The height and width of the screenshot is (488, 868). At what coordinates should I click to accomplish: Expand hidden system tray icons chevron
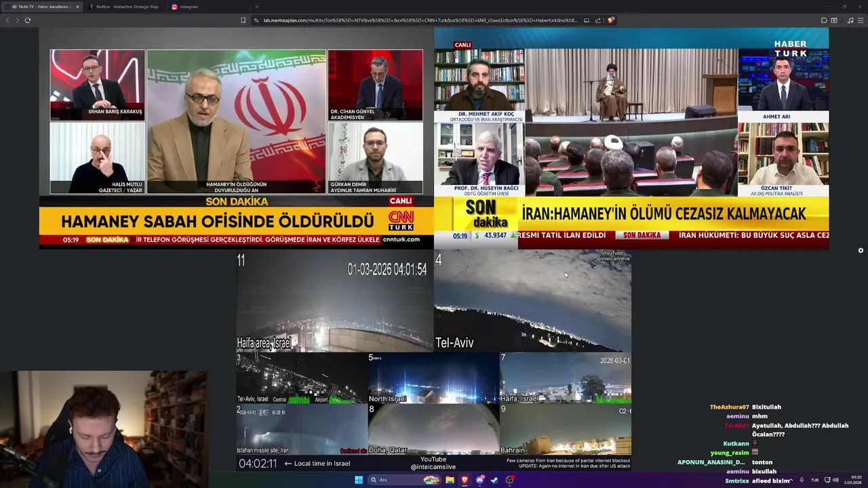[x=791, y=480]
